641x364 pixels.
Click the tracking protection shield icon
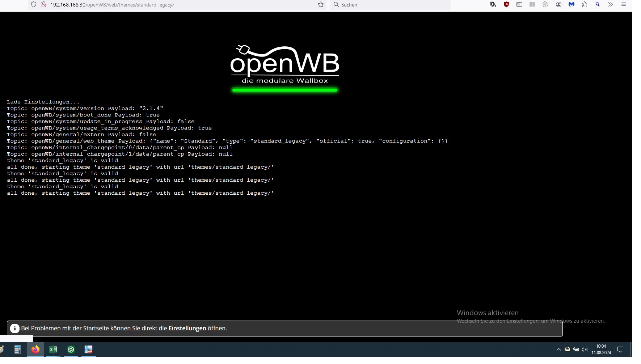[34, 5]
